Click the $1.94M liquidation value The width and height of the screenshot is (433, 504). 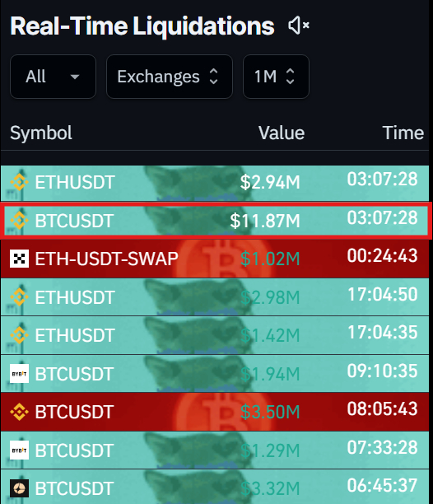pos(270,374)
